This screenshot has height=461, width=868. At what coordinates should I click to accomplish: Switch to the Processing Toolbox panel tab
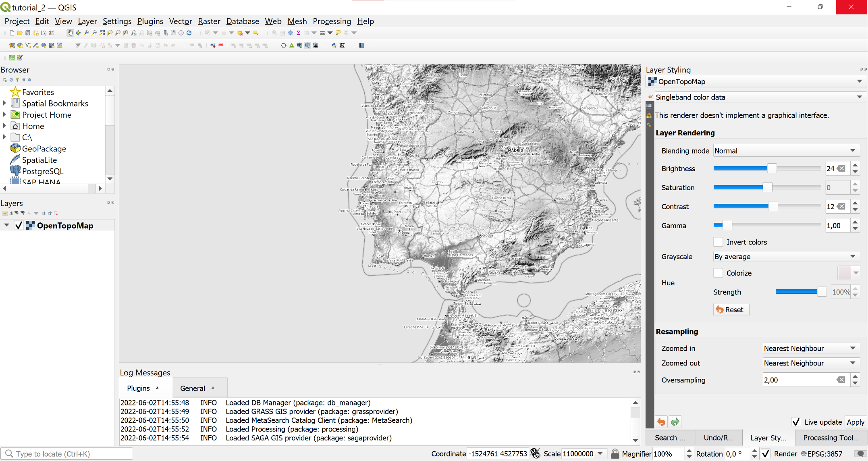[831, 438]
